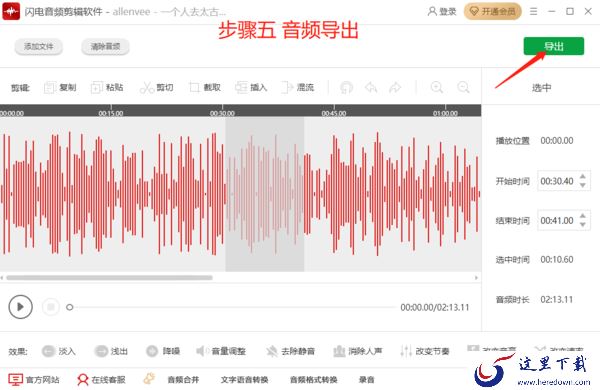This screenshot has height=390, width=600.
Task: Click the green Export (导出) button
Action: [554, 46]
